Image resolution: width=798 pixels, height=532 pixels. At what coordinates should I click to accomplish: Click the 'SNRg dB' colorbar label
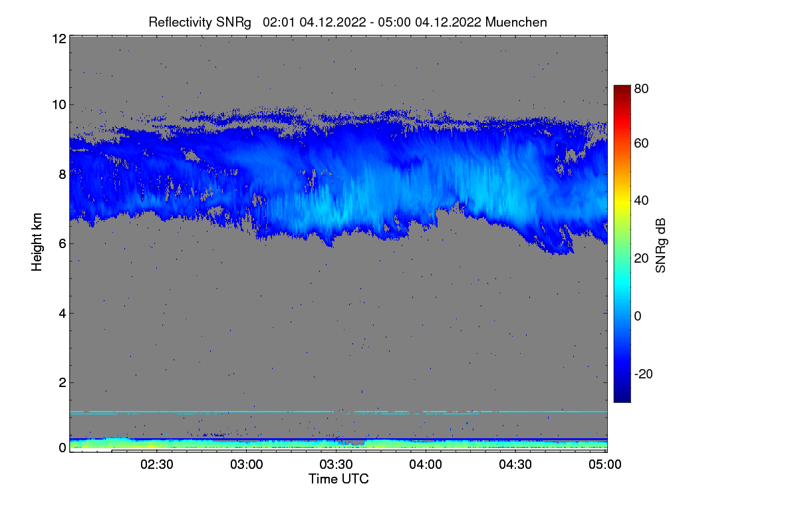(660, 245)
